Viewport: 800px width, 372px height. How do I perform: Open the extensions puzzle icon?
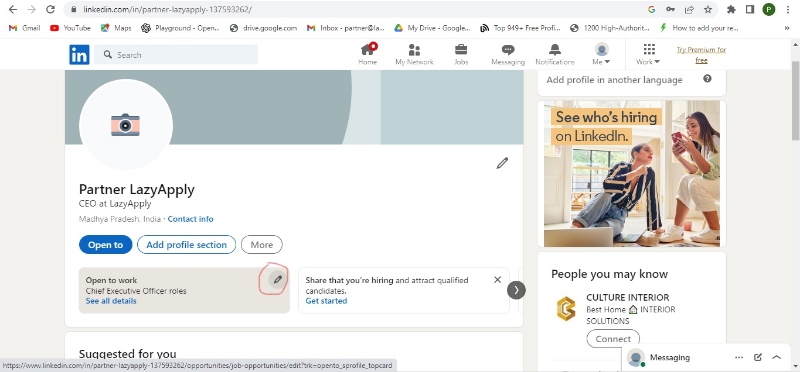731,9
